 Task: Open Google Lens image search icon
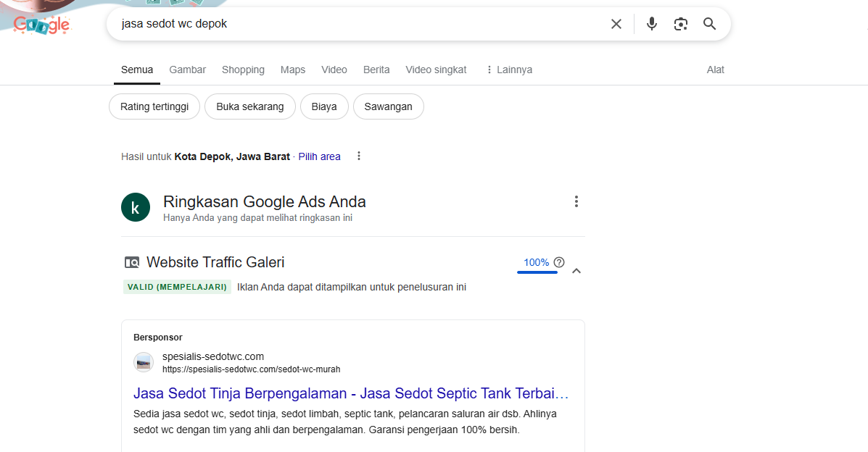tap(680, 24)
